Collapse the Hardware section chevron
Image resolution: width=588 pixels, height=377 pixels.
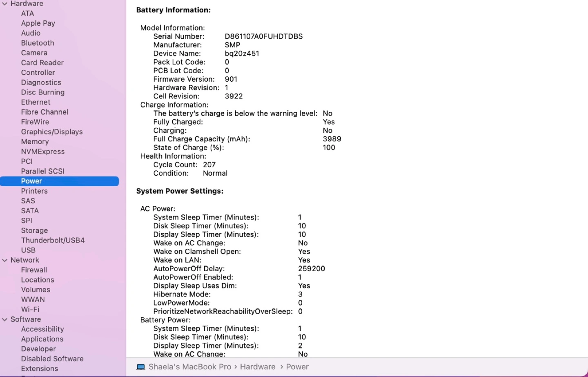5,4
